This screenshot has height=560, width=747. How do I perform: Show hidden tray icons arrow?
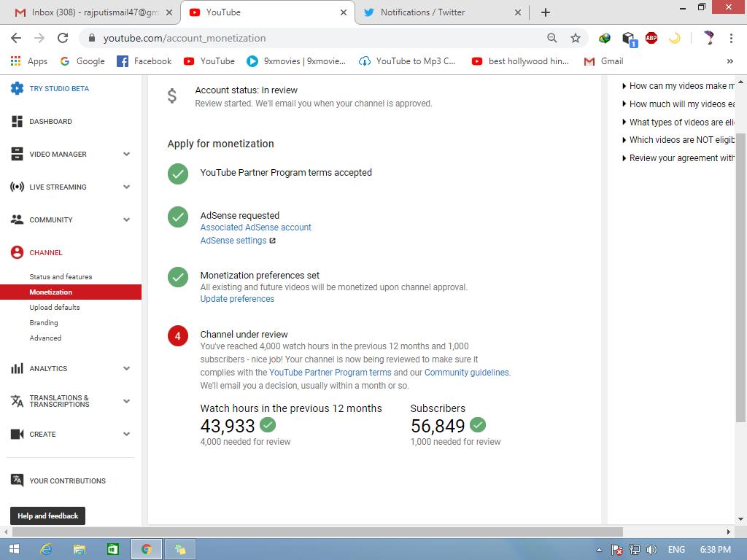click(599, 550)
